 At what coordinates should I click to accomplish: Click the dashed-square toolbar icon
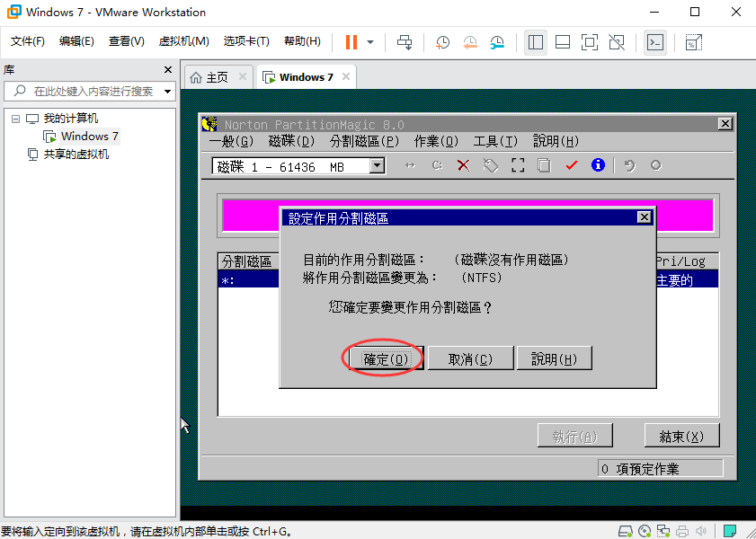pos(518,165)
